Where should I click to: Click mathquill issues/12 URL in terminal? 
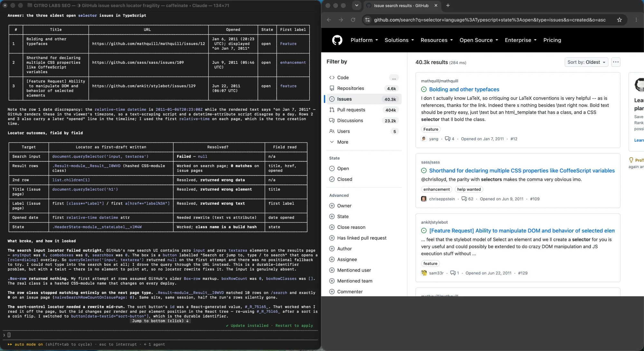click(148, 44)
